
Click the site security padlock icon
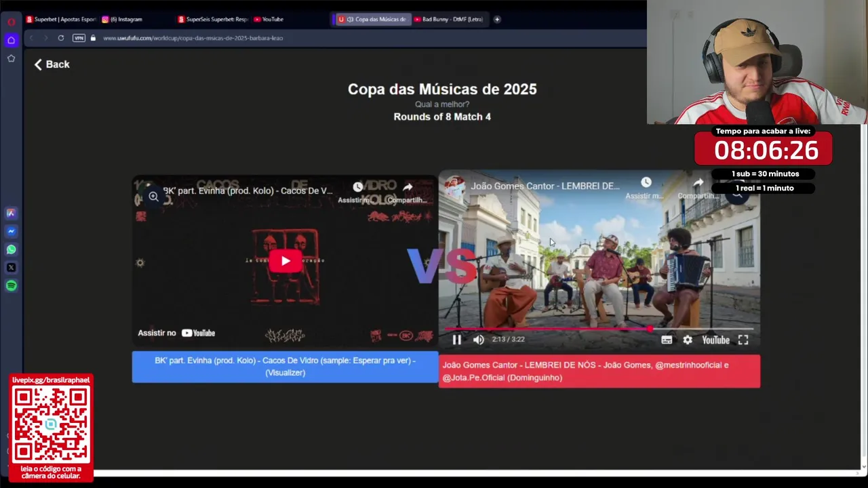(93, 38)
